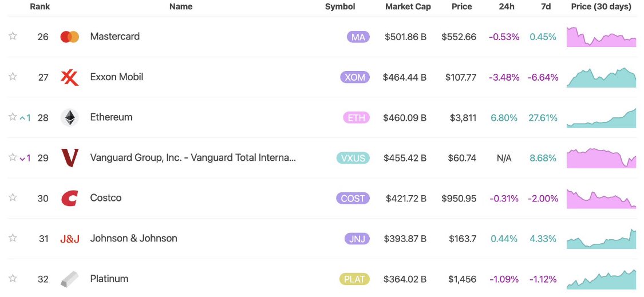Viewport: 644px width, 297px height.
Task: Open the Johnson & Johnson name link
Action: (133, 238)
